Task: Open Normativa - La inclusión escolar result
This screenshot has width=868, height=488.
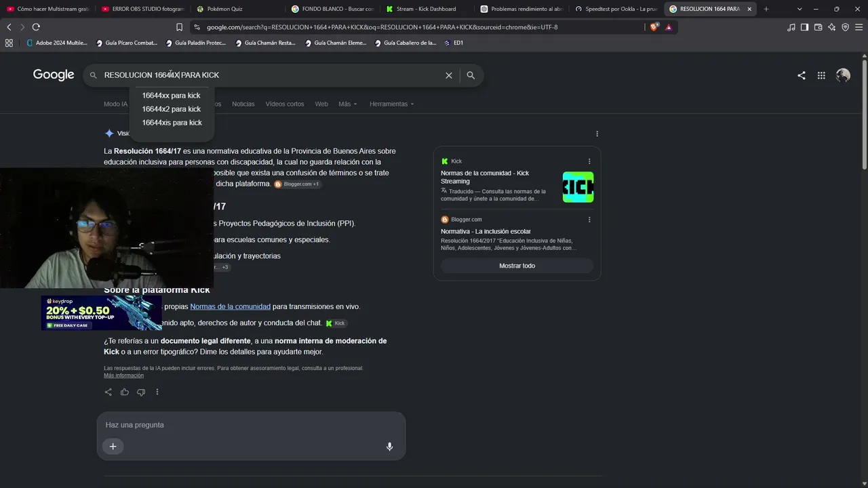Action: click(486, 231)
